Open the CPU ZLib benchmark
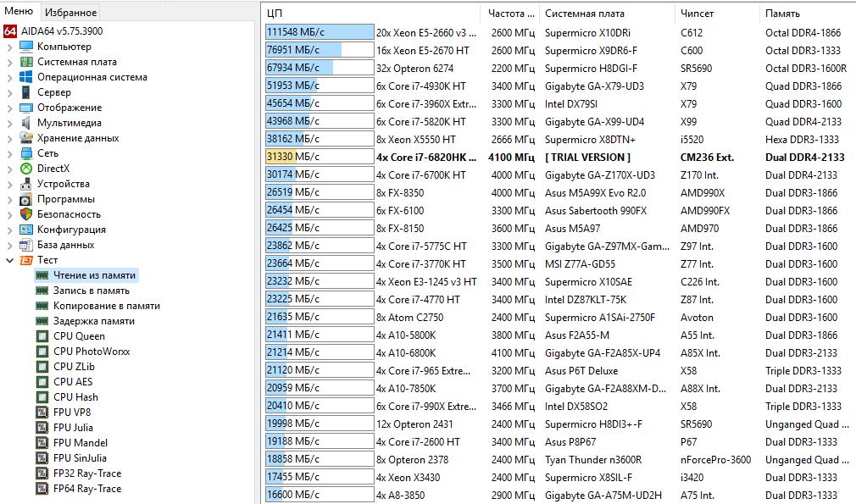Screen dimensions: 856x504 74,367
